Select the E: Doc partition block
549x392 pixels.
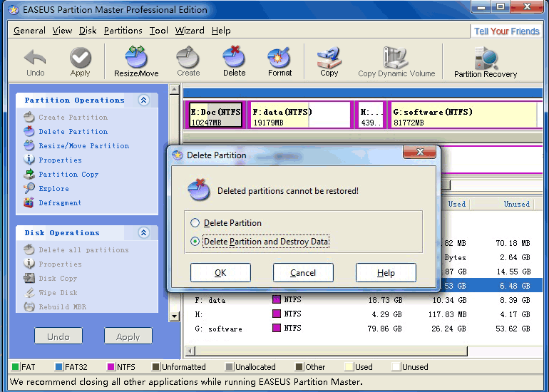(x=215, y=115)
